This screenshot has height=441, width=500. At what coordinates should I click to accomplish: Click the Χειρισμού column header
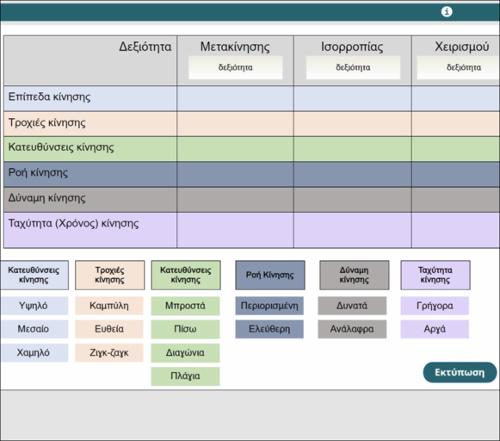click(x=462, y=47)
